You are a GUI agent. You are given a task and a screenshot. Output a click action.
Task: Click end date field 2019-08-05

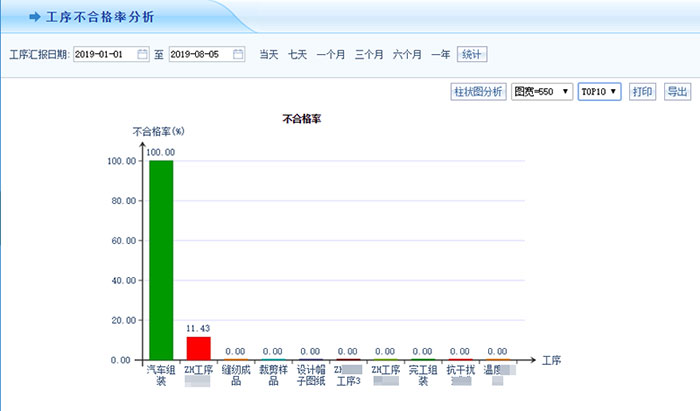point(200,54)
